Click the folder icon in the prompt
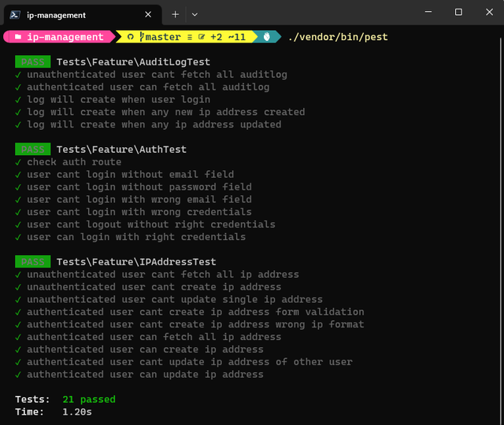The width and height of the screenshot is (504, 425). [x=18, y=37]
